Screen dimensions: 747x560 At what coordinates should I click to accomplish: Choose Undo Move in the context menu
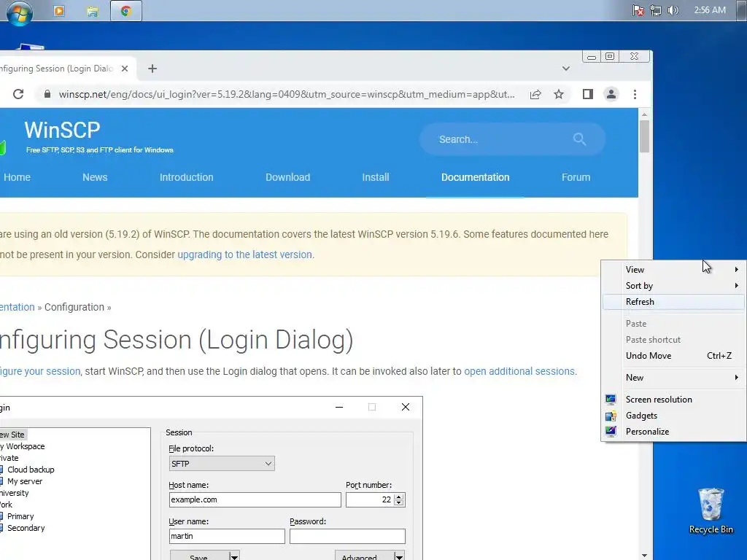[x=673, y=356]
